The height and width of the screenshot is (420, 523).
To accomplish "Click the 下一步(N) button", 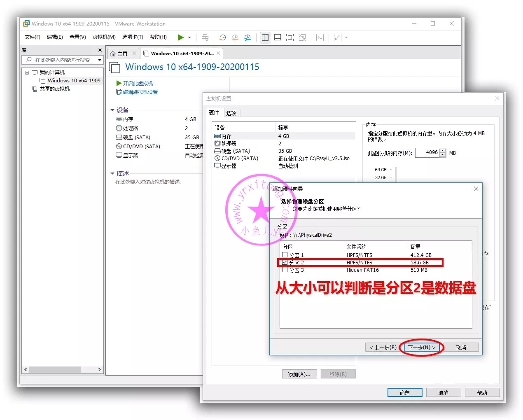I will tap(421, 348).
